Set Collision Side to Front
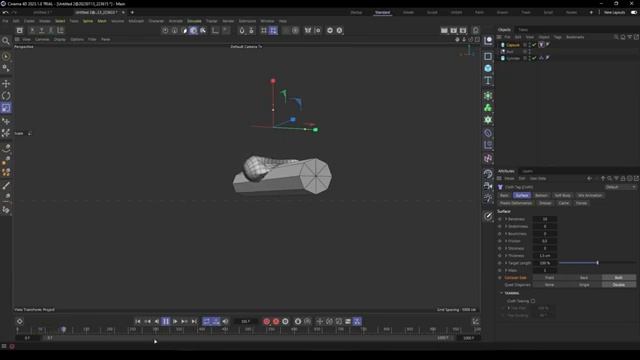The width and height of the screenshot is (640, 360). click(x=550, y=278)
